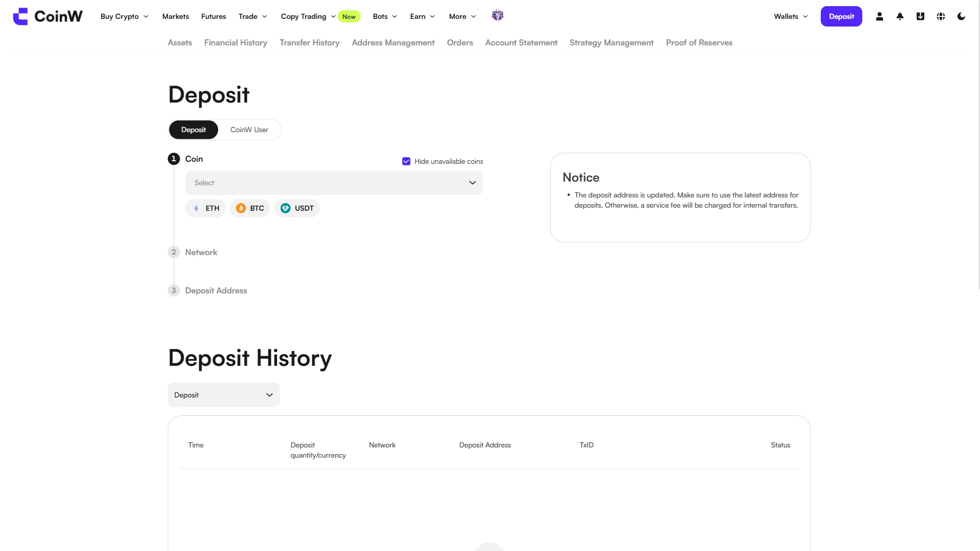
Task: Click the Deposit quantity/currency column header
Action: [x=318, y=450]
